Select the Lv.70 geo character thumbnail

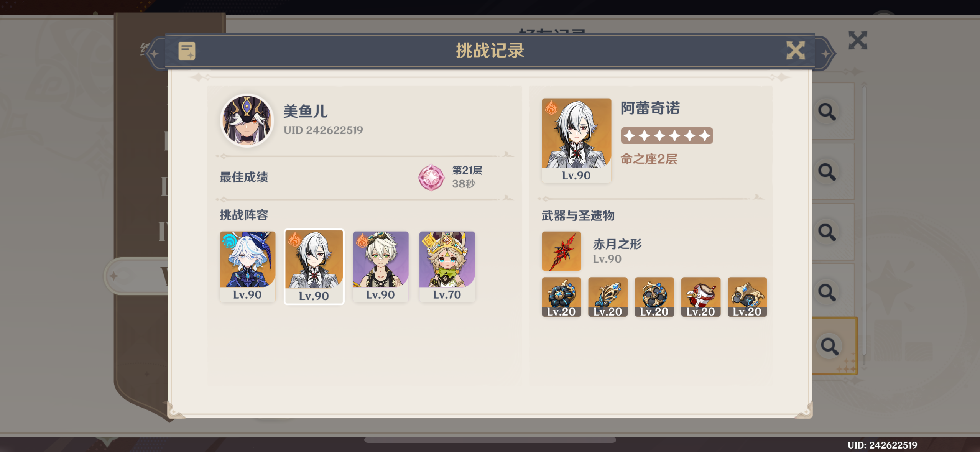point(447,266)
